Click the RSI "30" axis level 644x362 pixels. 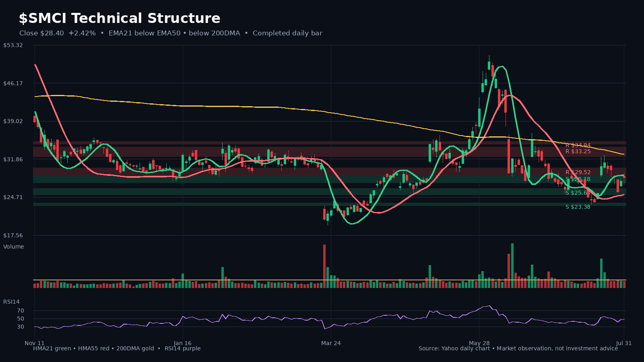click(x=21, y=327)
